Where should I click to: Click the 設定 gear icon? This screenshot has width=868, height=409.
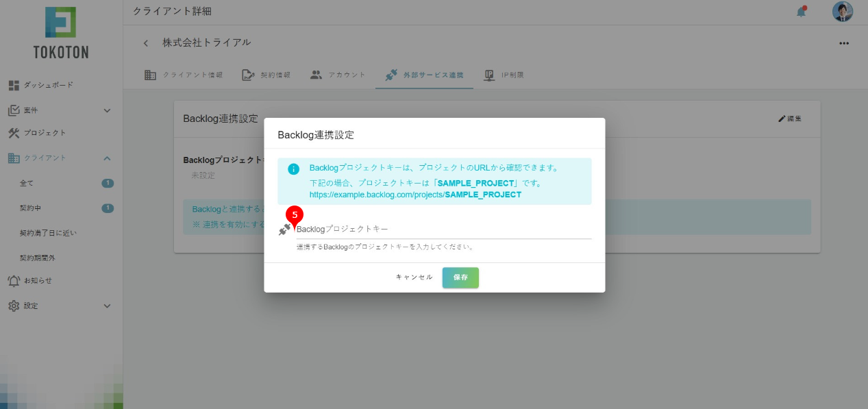pos(14,306)
